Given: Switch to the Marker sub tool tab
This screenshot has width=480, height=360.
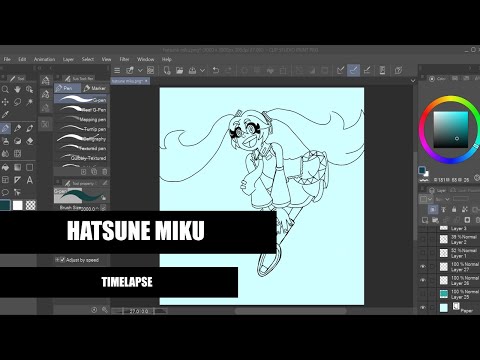Looking at the screenshot, I should 95,88.
